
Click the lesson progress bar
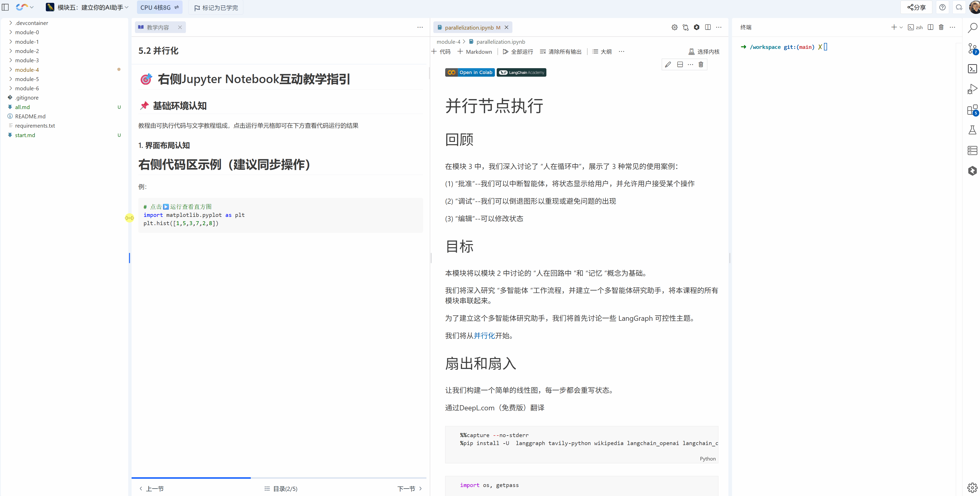(x=279, y=478)
